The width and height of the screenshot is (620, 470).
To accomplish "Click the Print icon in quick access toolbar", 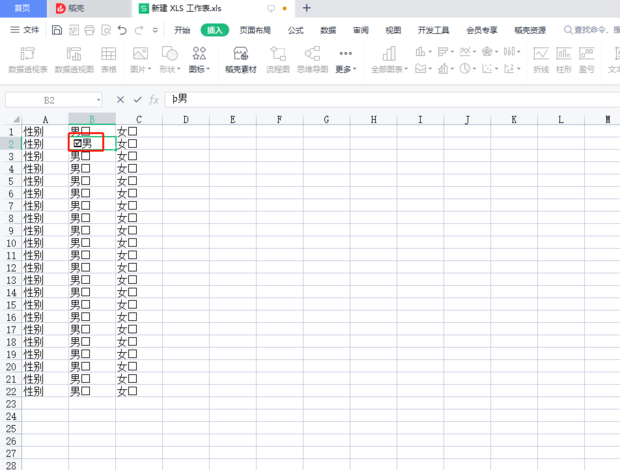I will [x=90, y=30].
